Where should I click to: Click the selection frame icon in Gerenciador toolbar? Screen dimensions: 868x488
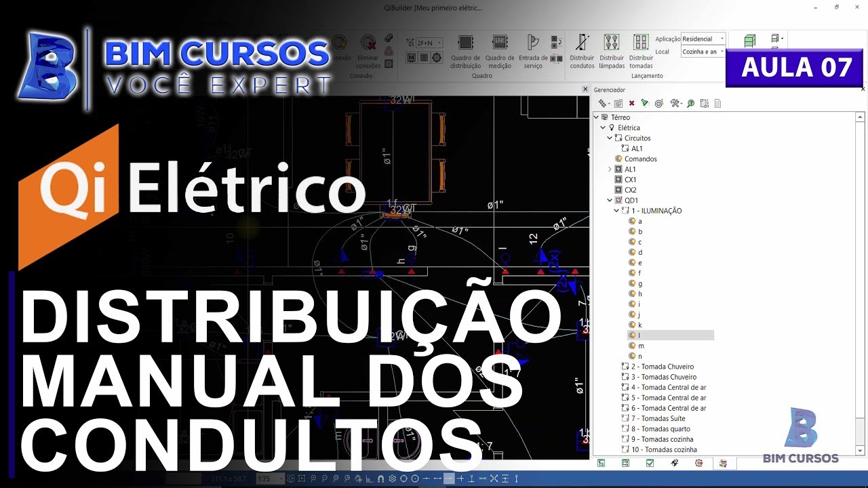pyautogui.click(x=704, y=104)
